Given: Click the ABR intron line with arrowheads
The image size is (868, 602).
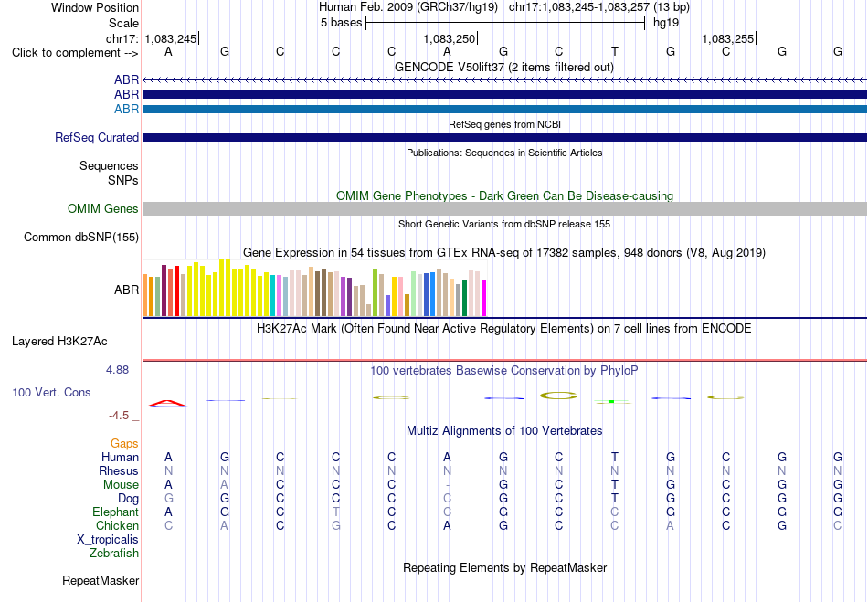Looking at the screenshot, I should [x=505, y=80].
